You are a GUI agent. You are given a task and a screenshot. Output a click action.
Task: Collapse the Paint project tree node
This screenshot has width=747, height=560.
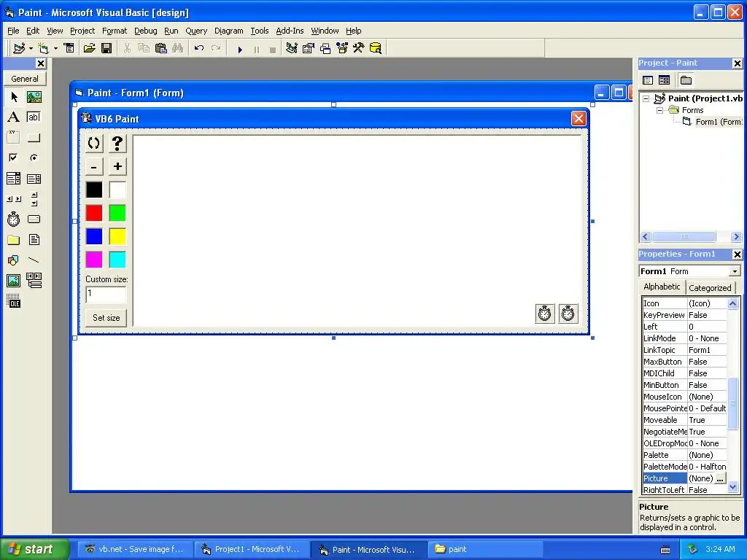point(646,99)
